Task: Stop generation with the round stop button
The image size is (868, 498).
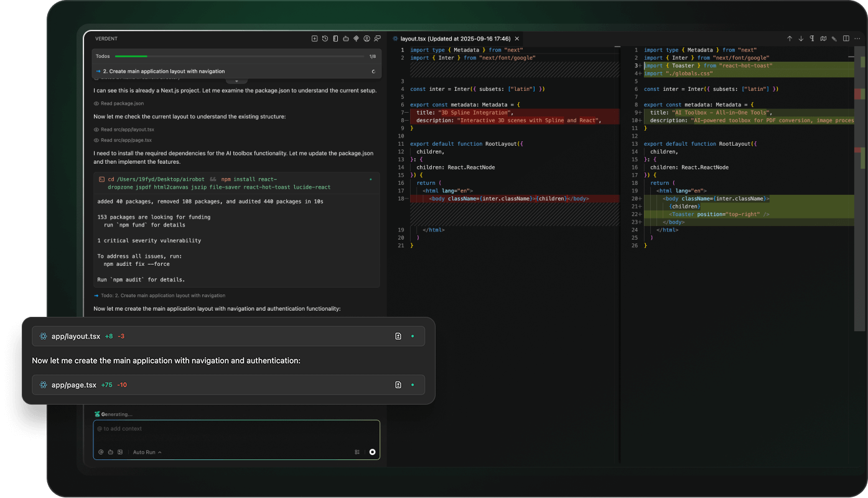Action: tap(372, 452)
